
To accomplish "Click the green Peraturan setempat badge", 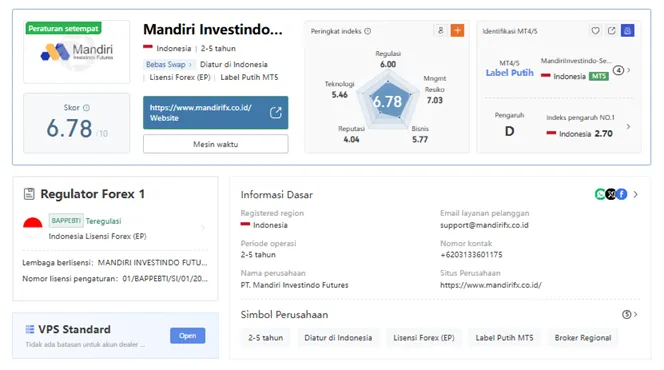I will coord(64,28).
